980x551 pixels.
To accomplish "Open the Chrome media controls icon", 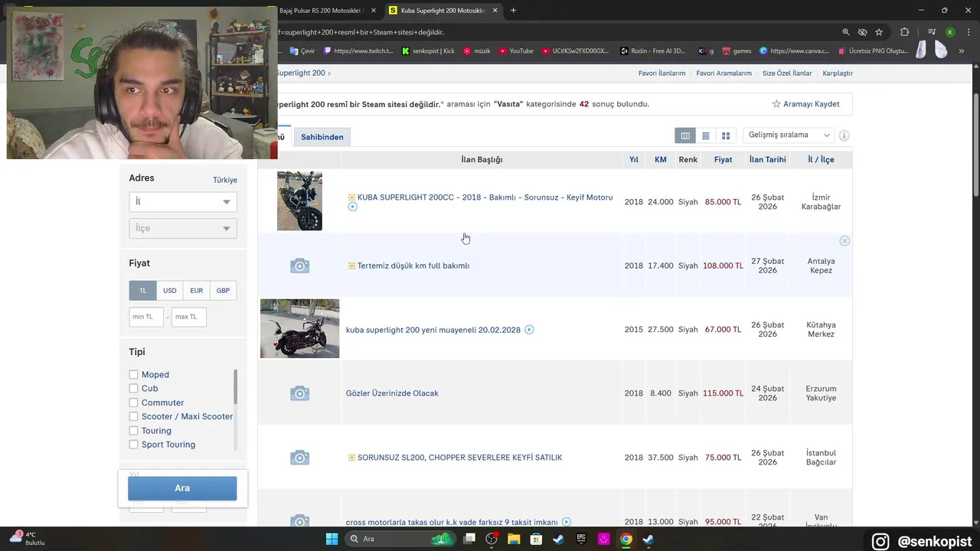I will [932, 32].
